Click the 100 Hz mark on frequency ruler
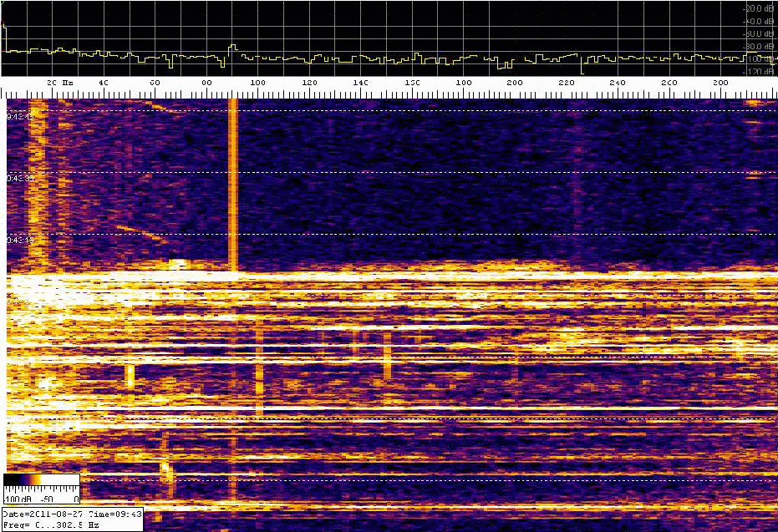 click(x=258, y=84)
